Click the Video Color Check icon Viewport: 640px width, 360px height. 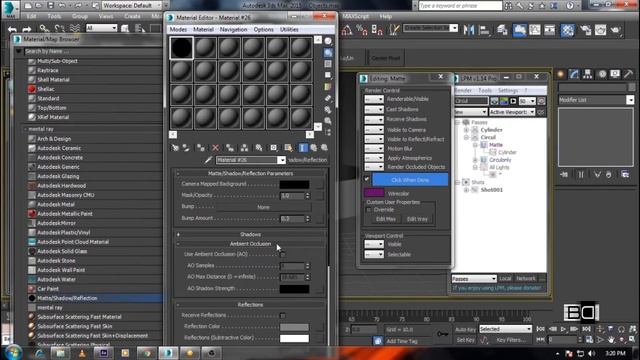(328, 87)
